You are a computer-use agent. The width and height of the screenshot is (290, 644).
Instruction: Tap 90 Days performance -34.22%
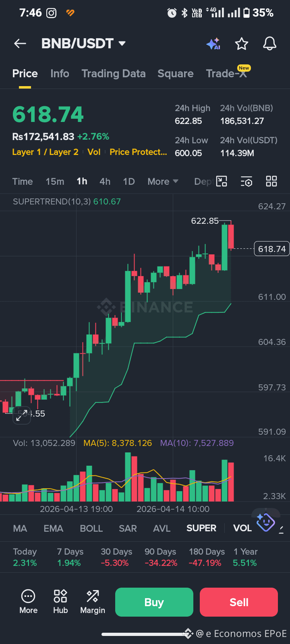tap(161, 557)
